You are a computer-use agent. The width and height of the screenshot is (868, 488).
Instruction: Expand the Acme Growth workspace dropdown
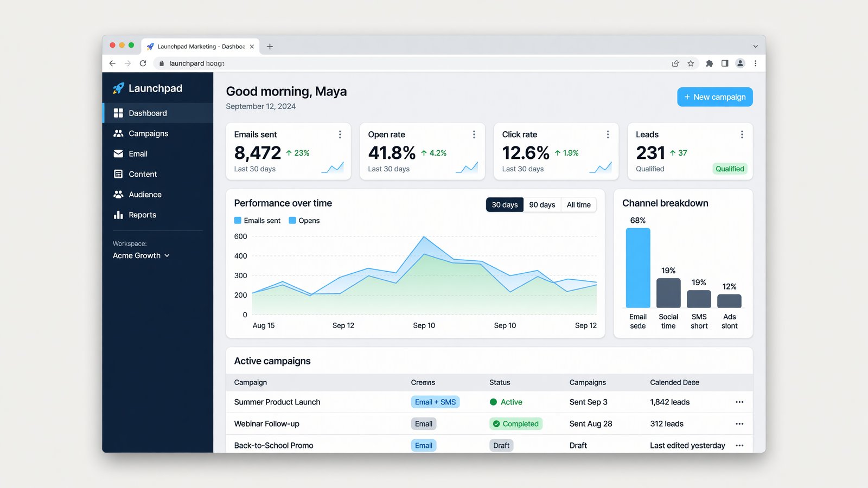coord(141,255)
